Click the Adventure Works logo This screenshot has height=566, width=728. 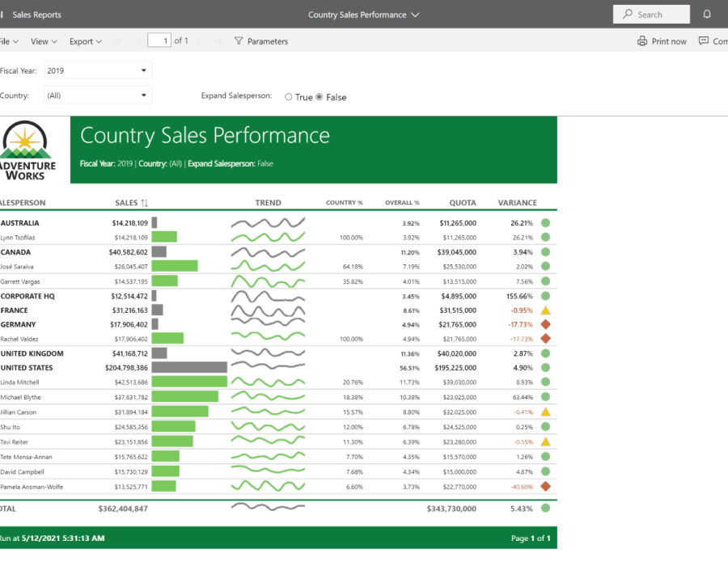pos(28,150)
